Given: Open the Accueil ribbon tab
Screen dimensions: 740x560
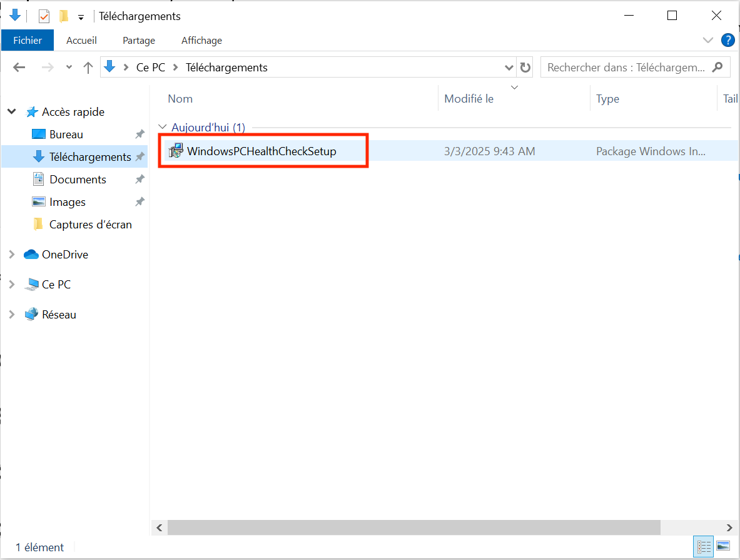Looking at the screenshot, I should pos(82,40).
